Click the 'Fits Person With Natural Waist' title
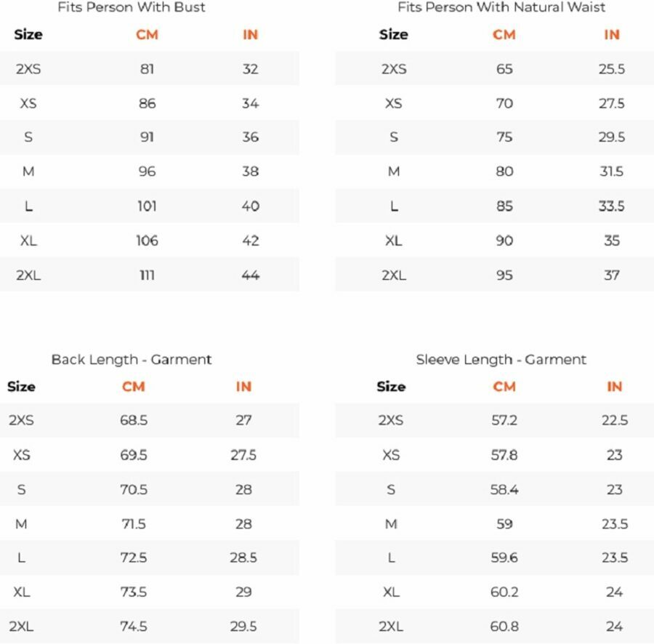 click(x=501, y=7)
